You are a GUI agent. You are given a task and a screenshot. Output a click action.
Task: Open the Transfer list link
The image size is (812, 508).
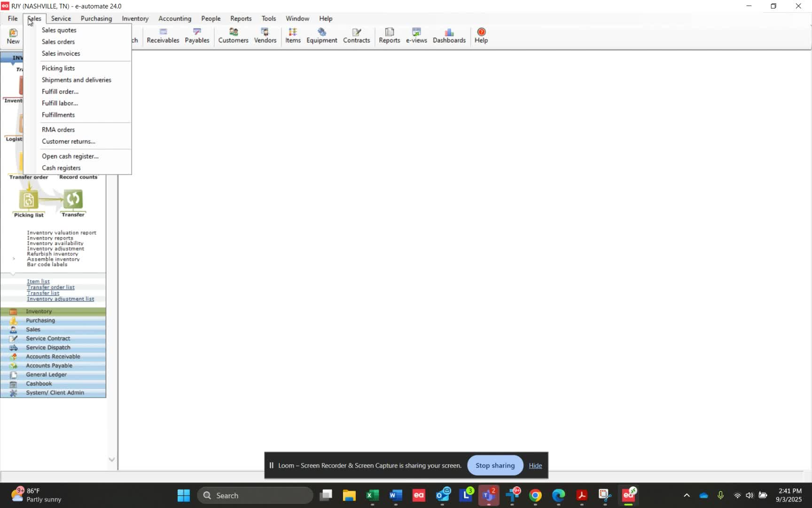coord(43,293)
